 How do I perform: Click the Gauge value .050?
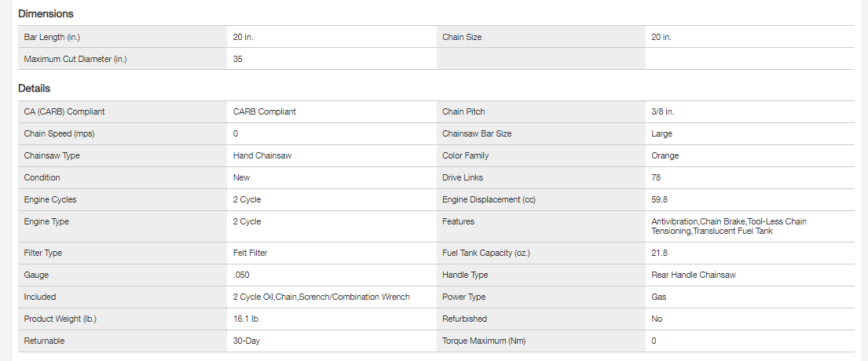[241, 275]
